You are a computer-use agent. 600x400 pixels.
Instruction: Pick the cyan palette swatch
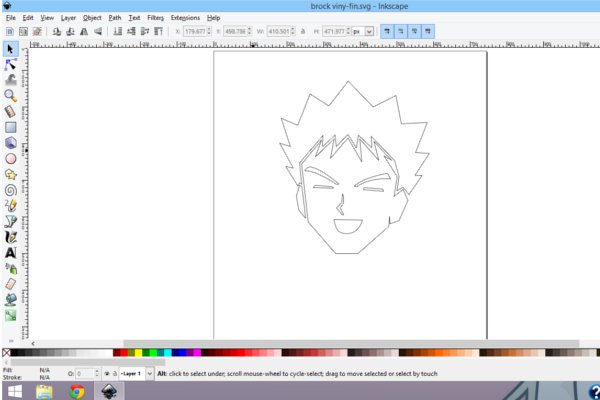pos(168,353)
